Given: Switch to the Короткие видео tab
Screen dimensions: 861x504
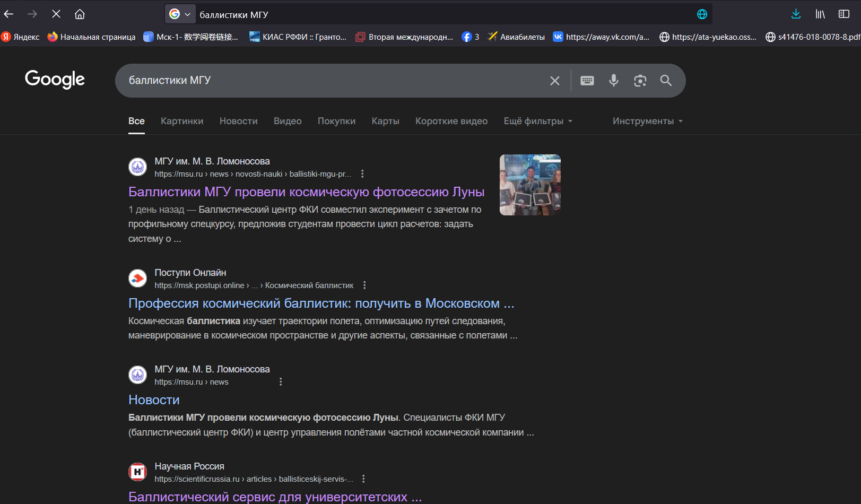Looking at the screenshot, I should (x=451, y=121).
